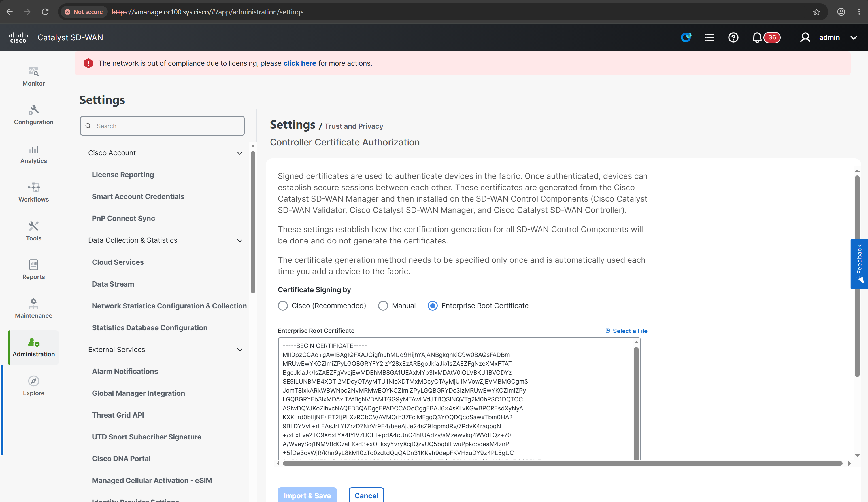Viewport: 868px width, 502px height.
Task: Click the red compliance warning icon
Action: pyautogui.click(x=88, y=63)
